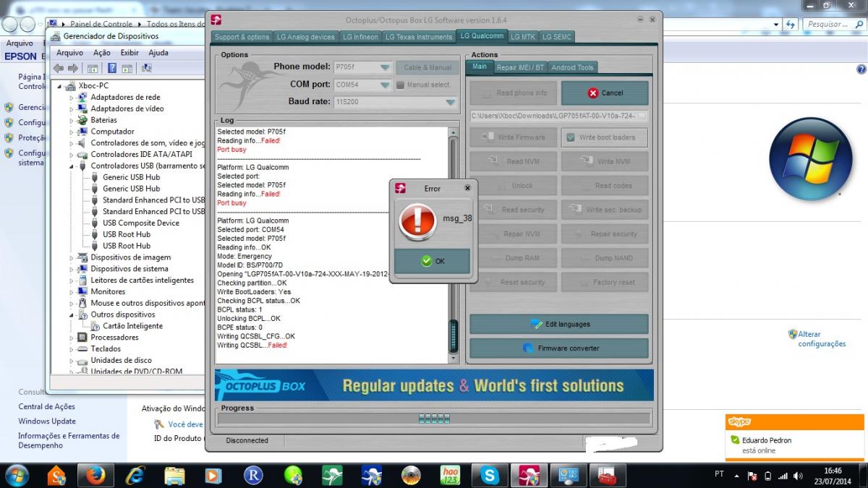Switch to the LG MTK tab
The width and height of the screenshot is (868, 488).
click(523, 37)
